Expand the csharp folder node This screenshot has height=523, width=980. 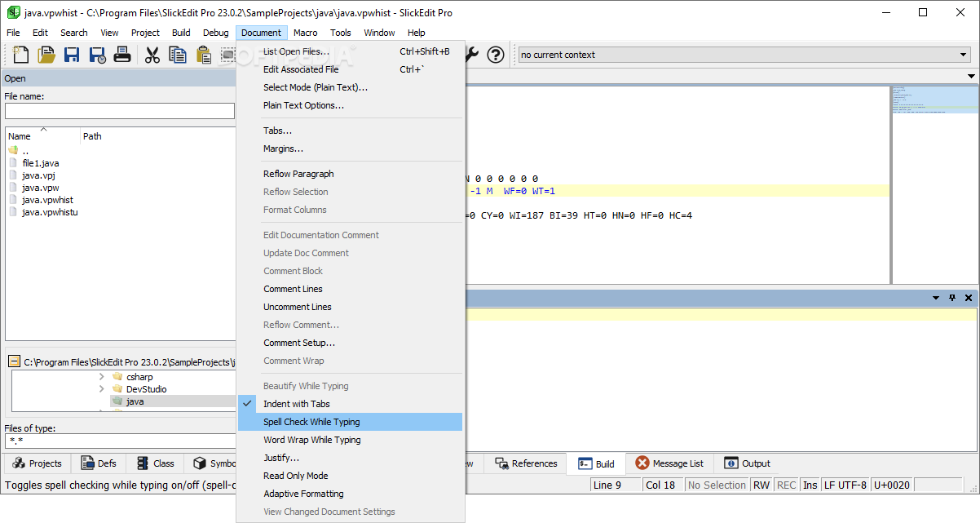click(101, 377)
